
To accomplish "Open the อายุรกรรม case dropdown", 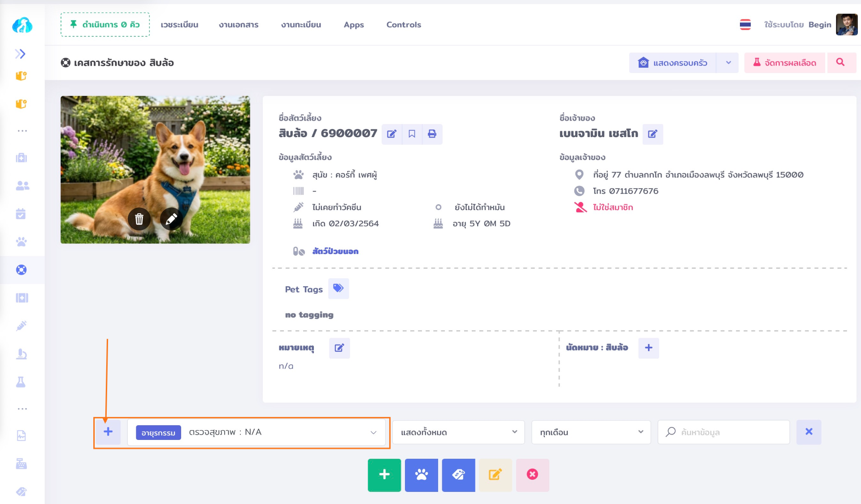I will [257, 432].
